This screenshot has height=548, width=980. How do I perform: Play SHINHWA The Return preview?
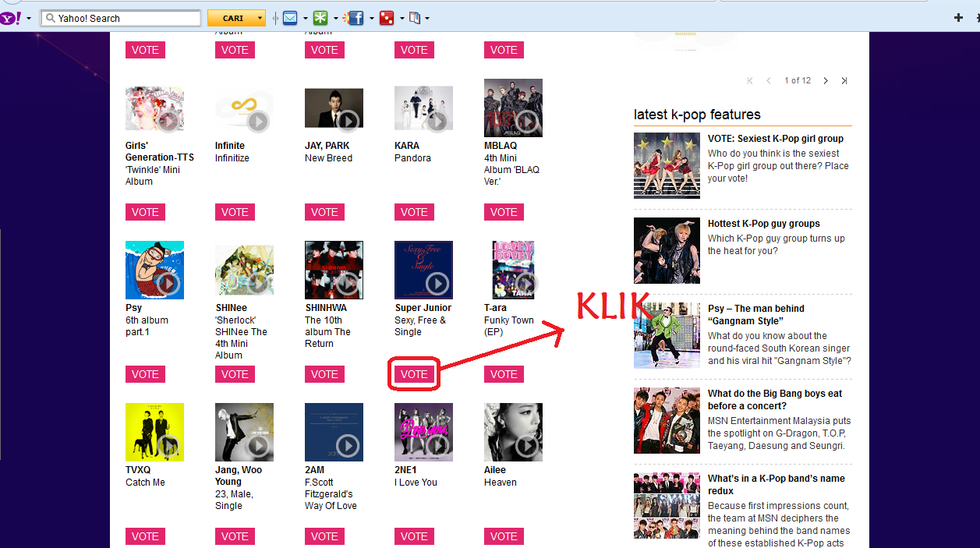(348, 284)
